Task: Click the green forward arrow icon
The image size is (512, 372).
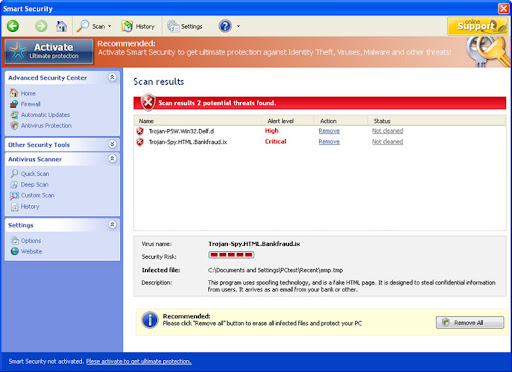Action: (x=41, y=26)
